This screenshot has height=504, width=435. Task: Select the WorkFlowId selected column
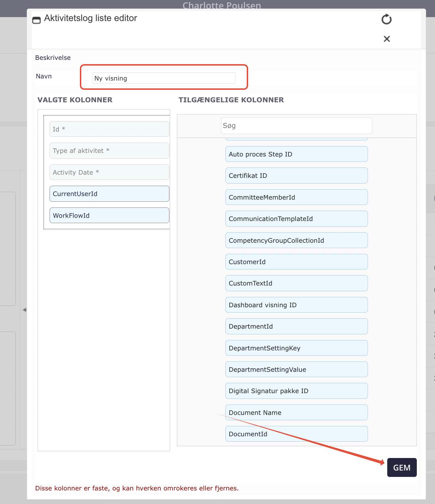[109, 215]
